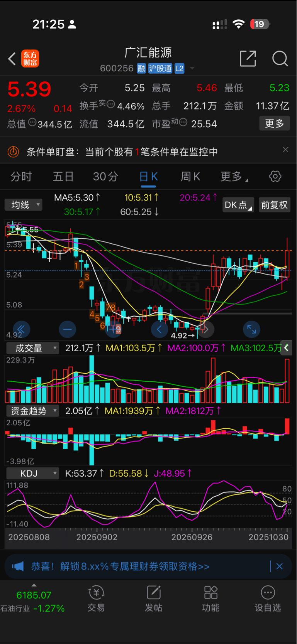Open KDJ indicator dropdown

coord(33,473)
